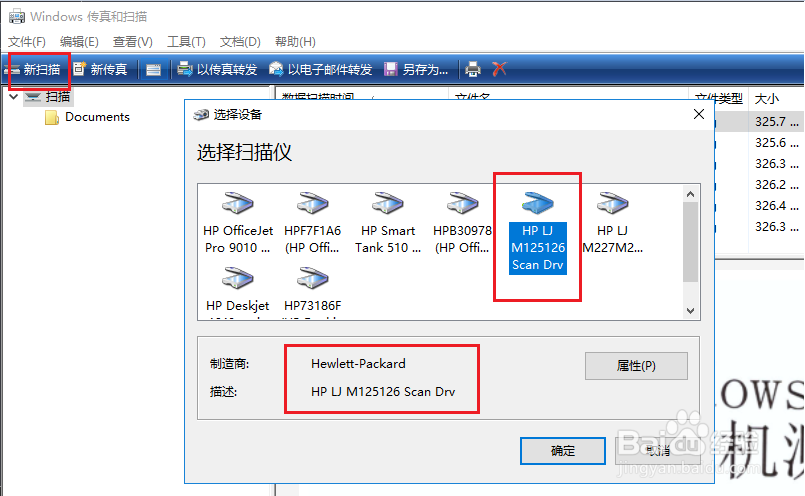Viewport: 805px width, 496px height.
Task: Click the 326.2 size row in list
Action: point(776,185)
